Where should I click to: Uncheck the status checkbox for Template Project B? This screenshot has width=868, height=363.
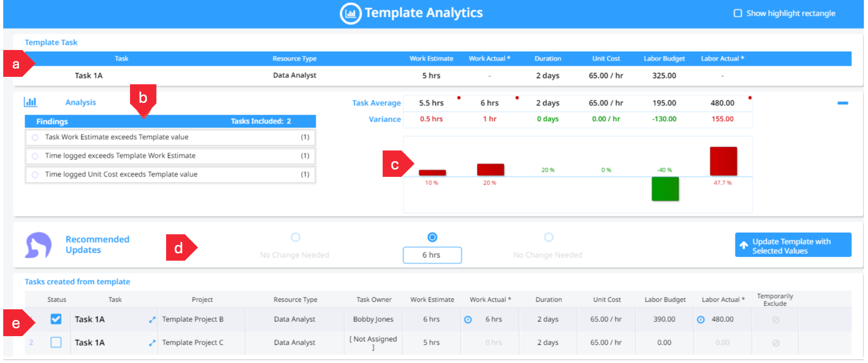(x=56, y=319)
